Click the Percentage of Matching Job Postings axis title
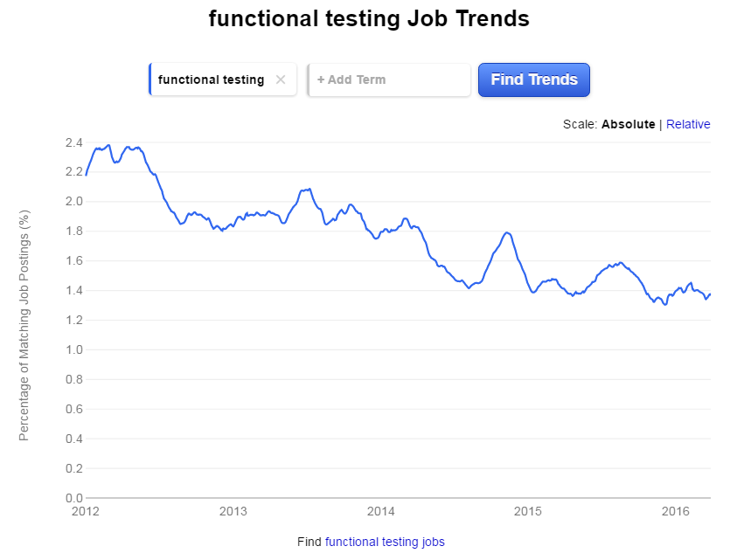The image size is (744, 560). point(24,325)
